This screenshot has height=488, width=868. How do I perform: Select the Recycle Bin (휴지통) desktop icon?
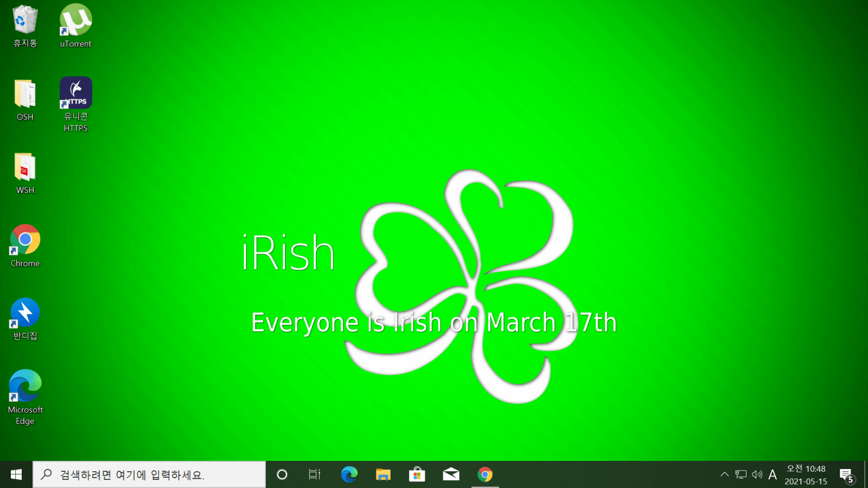[25, 26]
